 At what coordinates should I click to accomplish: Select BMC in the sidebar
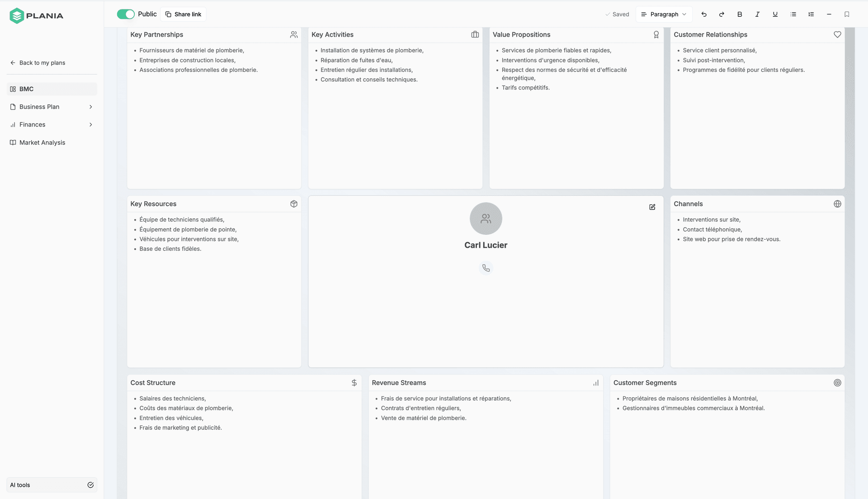pos(26,89)
